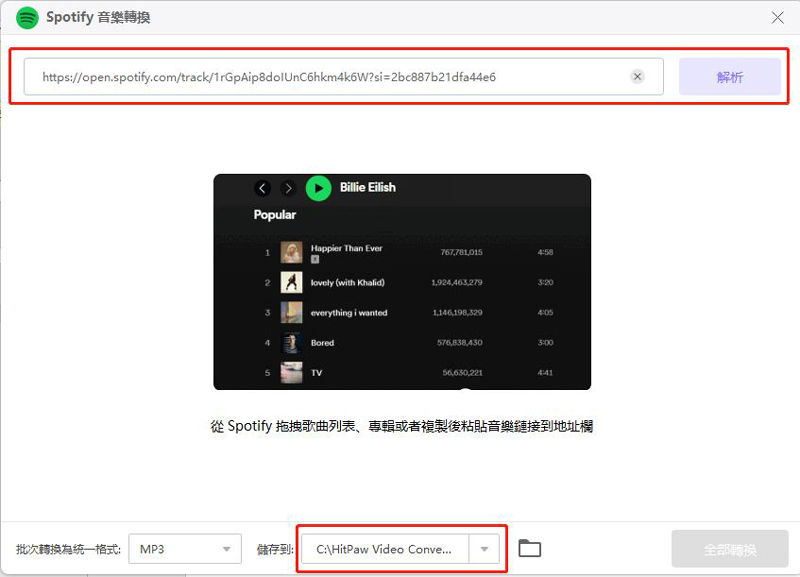Click the 批次轉換為統一格式 label
The image size is (800, 577).
[68, 549]
